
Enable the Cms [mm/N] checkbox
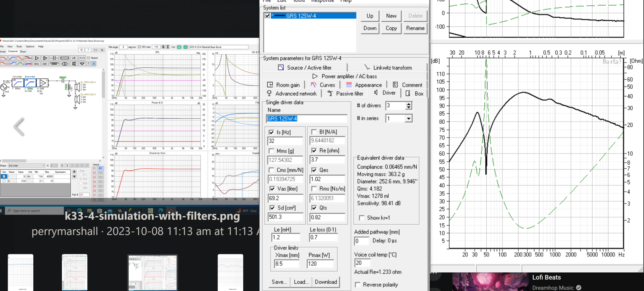(271, 170)
